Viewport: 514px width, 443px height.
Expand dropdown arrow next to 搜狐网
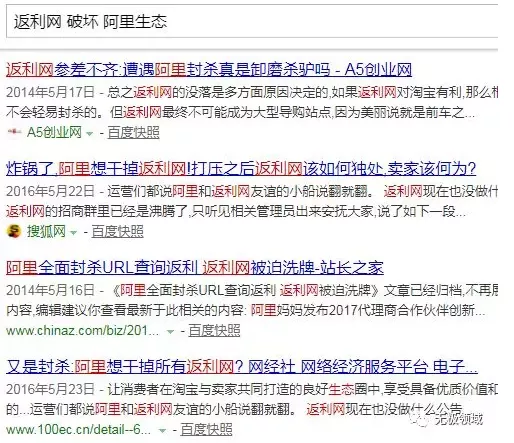[x=73, y=233]
